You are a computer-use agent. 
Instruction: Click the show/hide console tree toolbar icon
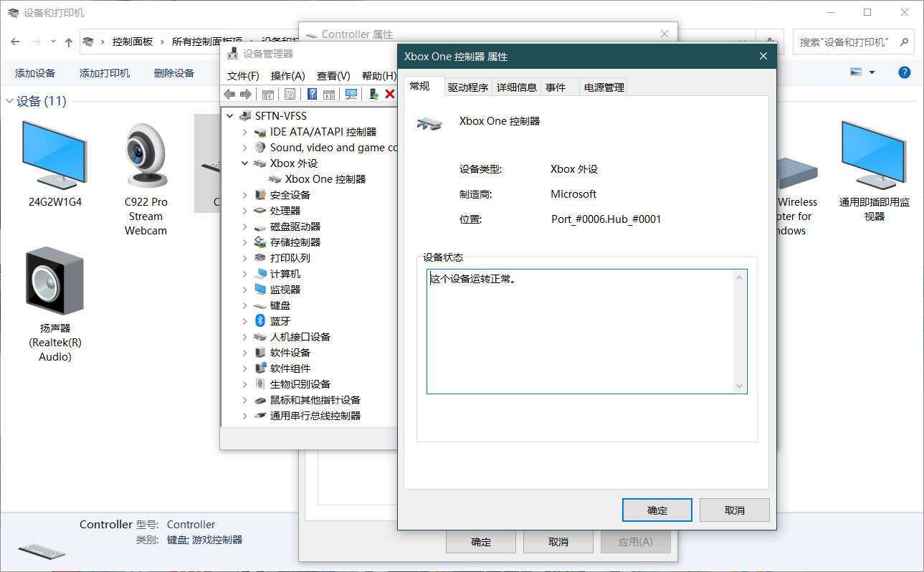[x=268, y=94]
